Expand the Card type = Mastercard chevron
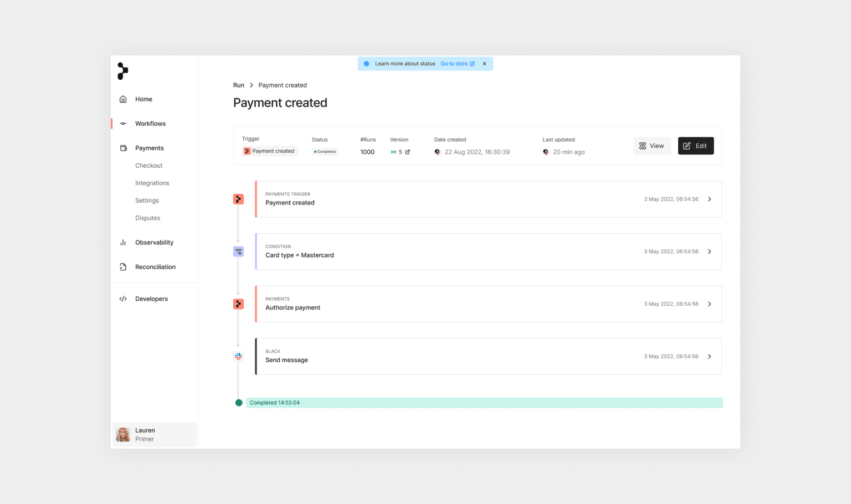851x504 pixels. tap(710, 251)
